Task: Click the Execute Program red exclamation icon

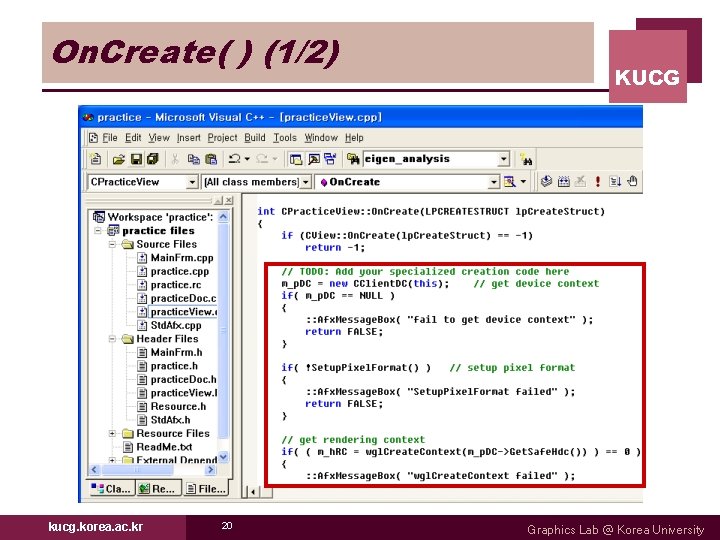Action: coord(597,181)
